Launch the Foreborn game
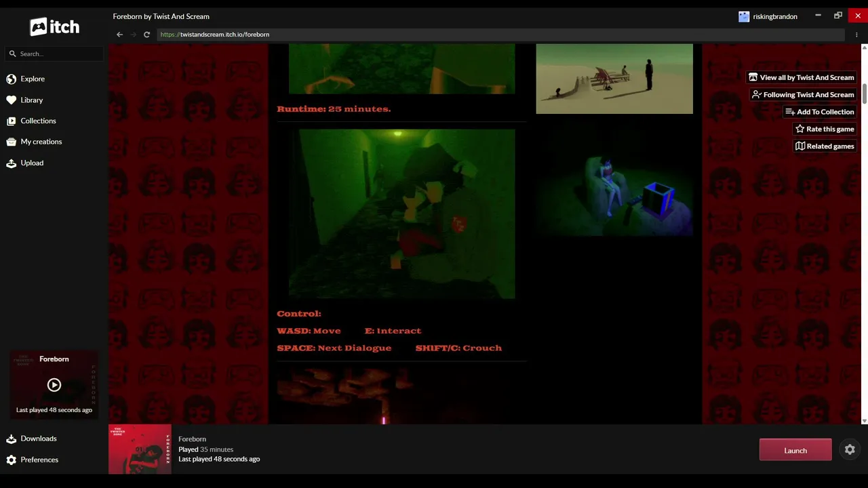The height and width of the screenshot is (488, 868). 795,450
